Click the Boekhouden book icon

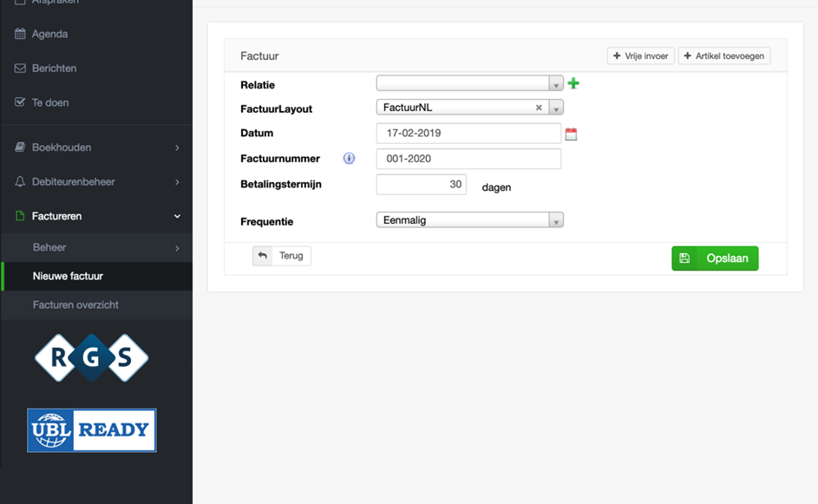[20, 147]
